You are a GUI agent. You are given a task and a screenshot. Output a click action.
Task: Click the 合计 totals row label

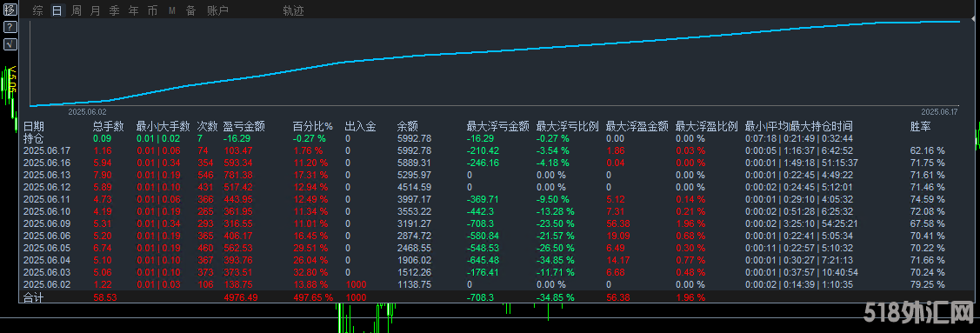click(x=34, y=298)
